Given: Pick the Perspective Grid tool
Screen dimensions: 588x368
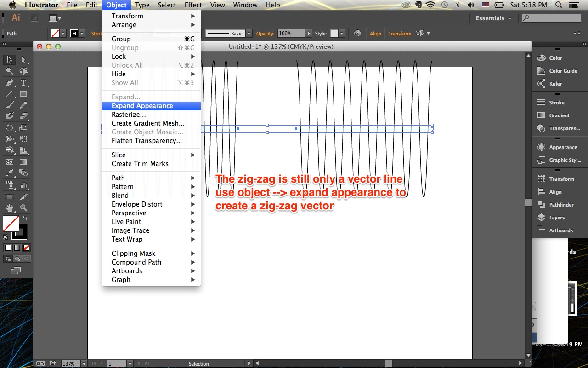Looking at the screenshot, I should pos(23,150).
